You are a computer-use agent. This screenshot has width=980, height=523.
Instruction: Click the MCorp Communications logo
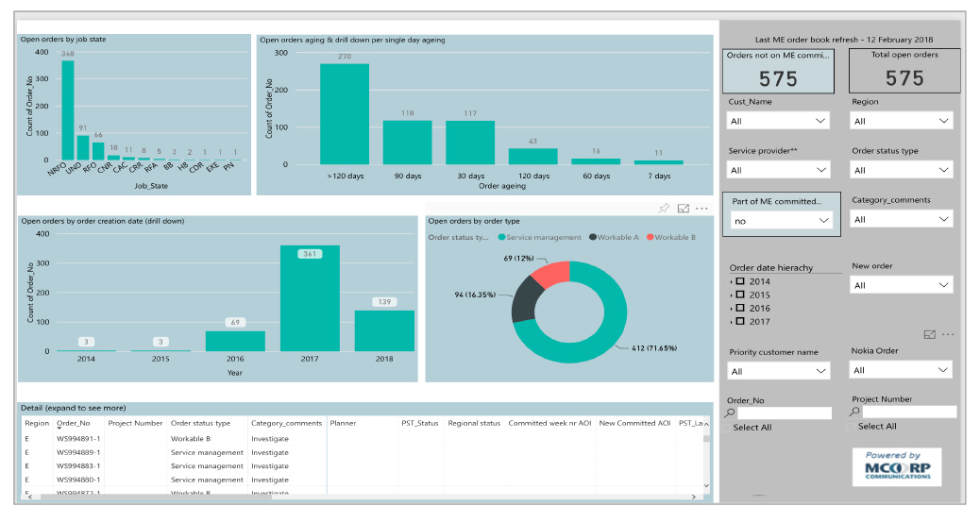click(896, 467)
